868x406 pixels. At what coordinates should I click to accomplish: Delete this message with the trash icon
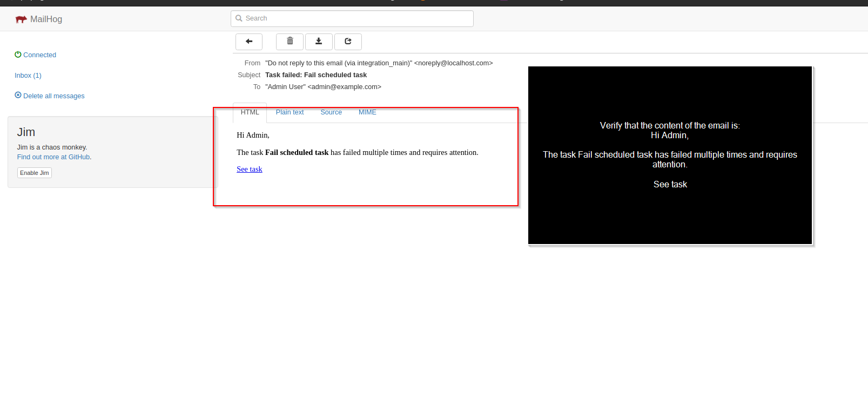[290, 42]
